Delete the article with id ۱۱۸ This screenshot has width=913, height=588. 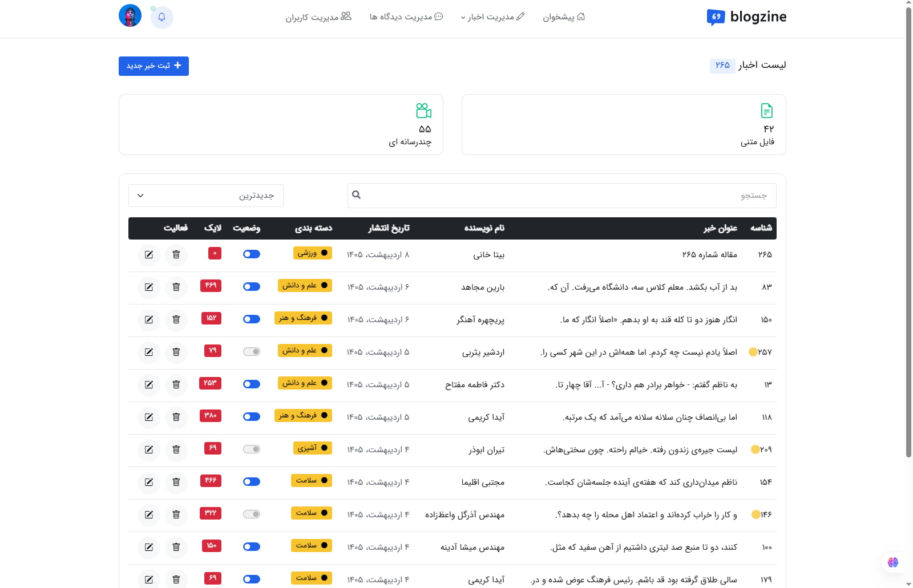click(x=176, y=417)
